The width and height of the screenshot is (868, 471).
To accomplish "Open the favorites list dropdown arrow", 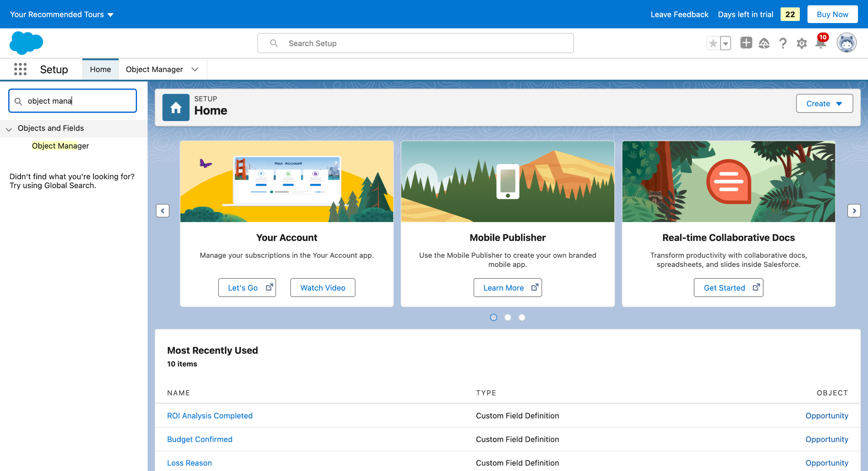I will tap(726, 43).
